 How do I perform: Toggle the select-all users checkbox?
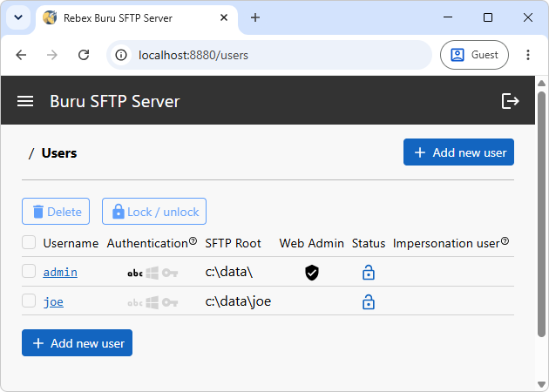(x=29, y=242)
